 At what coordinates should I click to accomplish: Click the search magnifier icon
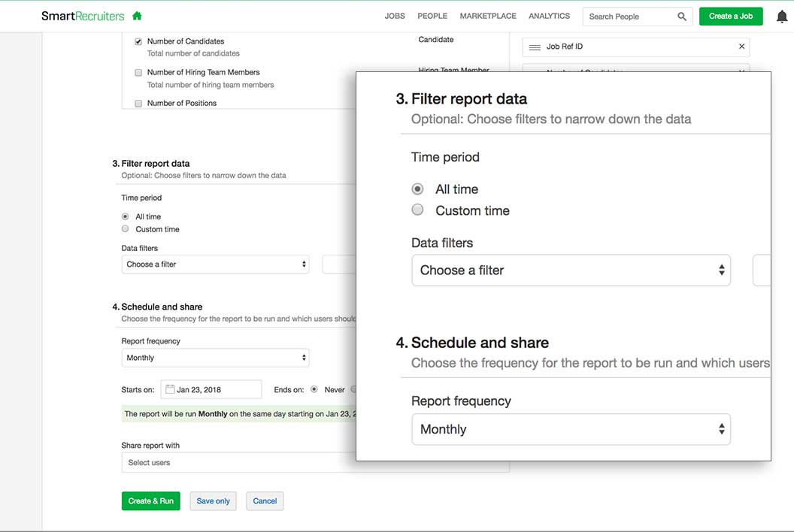[x=682, y=17]
